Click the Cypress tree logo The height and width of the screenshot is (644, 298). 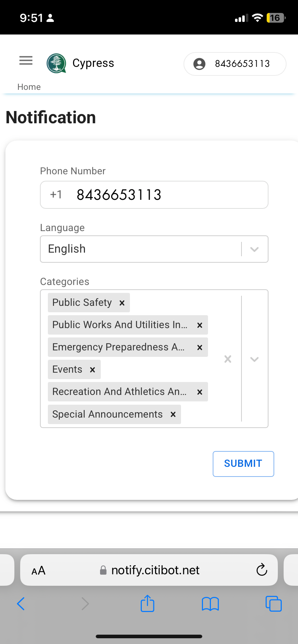click(57, 63)
